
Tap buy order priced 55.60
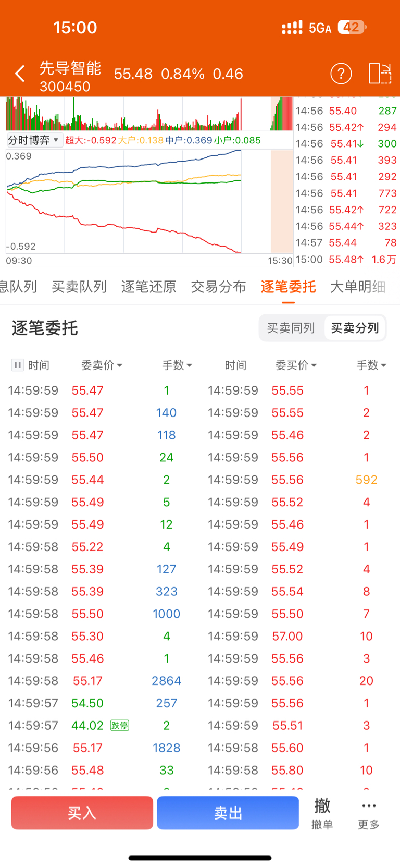(x=301, y=748)
